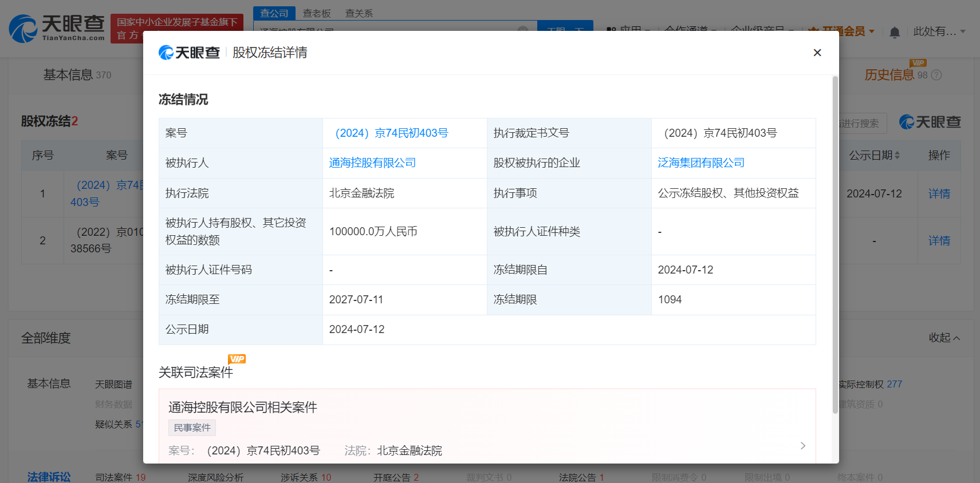
Task: Click the frozen amount 100000.0万人民币
Action: pyautogui.click(x=373, y=231)
